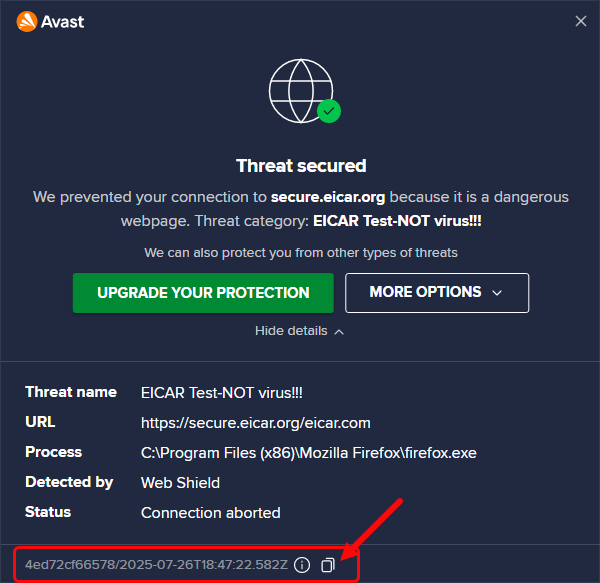The width and height of the screenshot is (600, 583).
Task: Click the info icon beside the threat ID
Action: [302, 565]
